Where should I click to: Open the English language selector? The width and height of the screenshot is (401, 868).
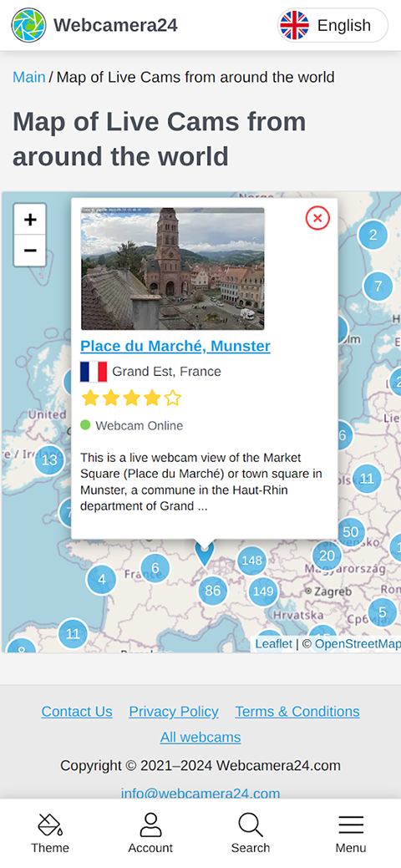[x=332, y=25]
